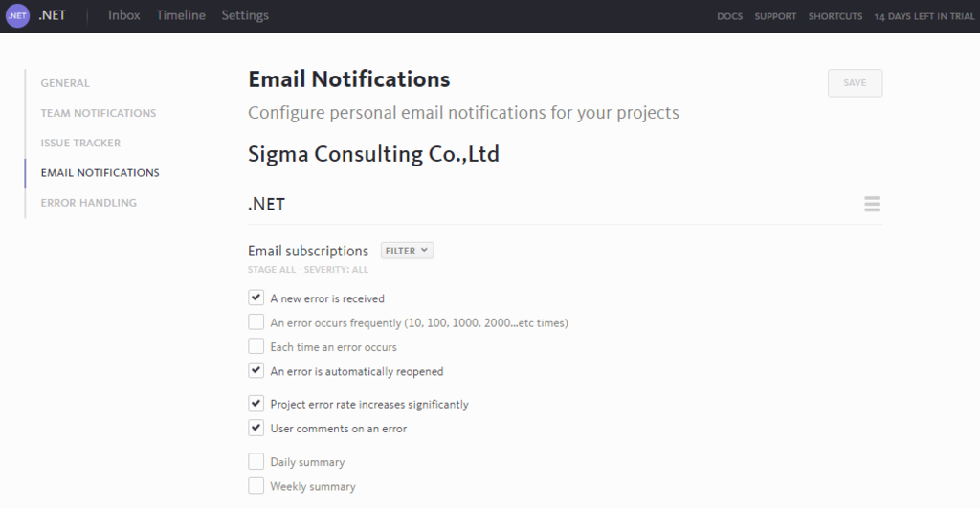Disable 'Project error rate increases significantly' option
Viewport: 980px width, 508px height.
256,404
